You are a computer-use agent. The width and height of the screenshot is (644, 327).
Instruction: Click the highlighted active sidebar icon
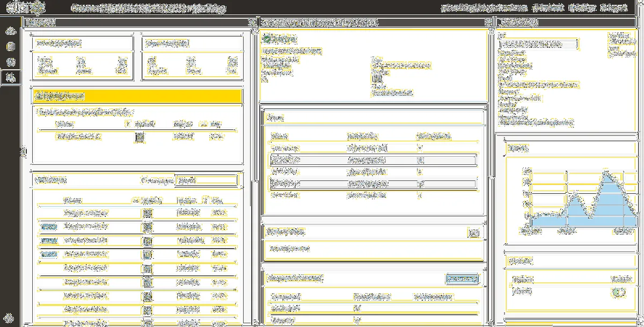pos(10,78)
